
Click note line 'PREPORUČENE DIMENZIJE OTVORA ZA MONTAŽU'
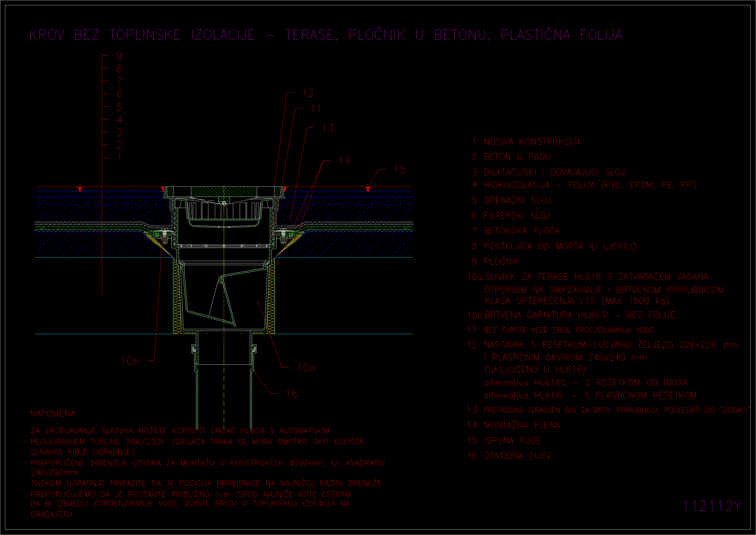[123, 463]
